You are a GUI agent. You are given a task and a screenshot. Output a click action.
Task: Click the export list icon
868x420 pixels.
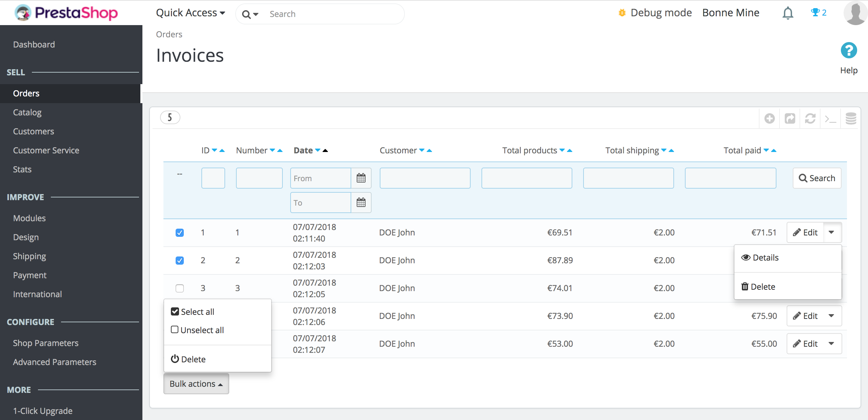pyautogui.click(x=790, y=118)
